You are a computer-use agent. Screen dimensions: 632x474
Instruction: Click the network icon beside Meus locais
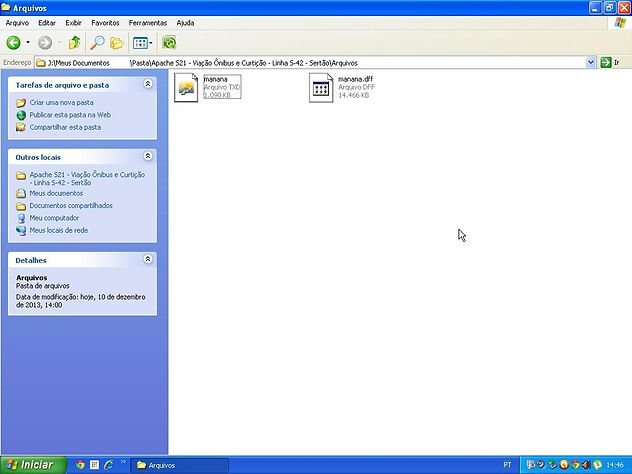21,231
